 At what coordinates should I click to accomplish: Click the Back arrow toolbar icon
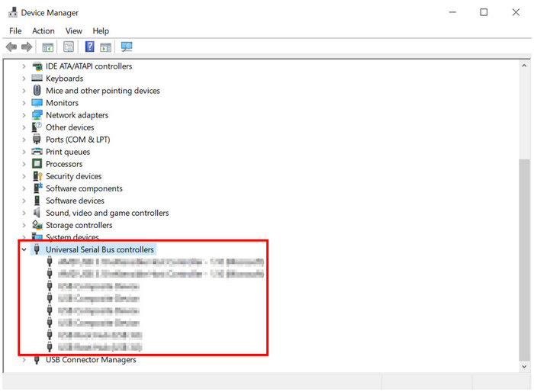pos(11,47)
